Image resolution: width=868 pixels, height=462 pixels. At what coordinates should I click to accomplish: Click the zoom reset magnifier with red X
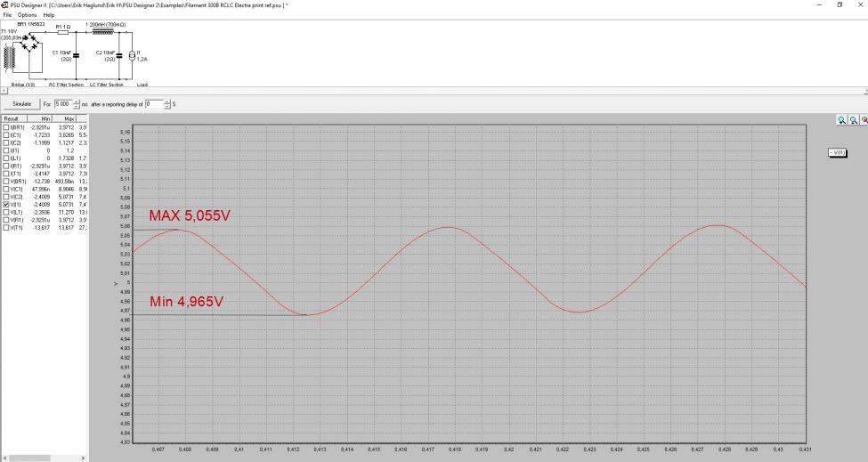[x=864, y=120]
